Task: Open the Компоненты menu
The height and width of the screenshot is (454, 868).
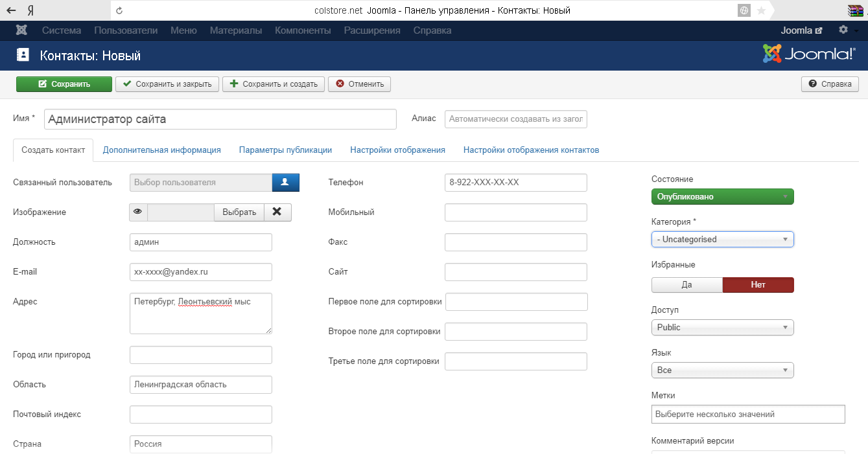Action: (303, 30)
